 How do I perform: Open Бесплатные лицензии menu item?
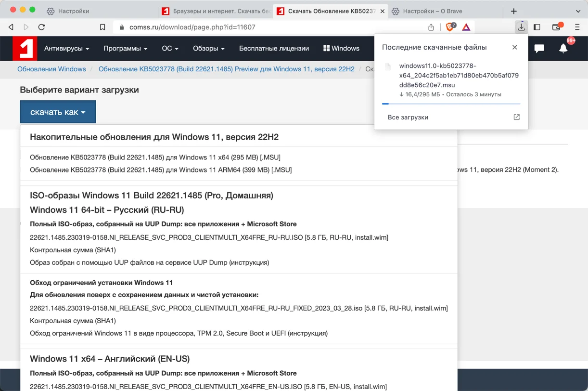pos(274,48)
